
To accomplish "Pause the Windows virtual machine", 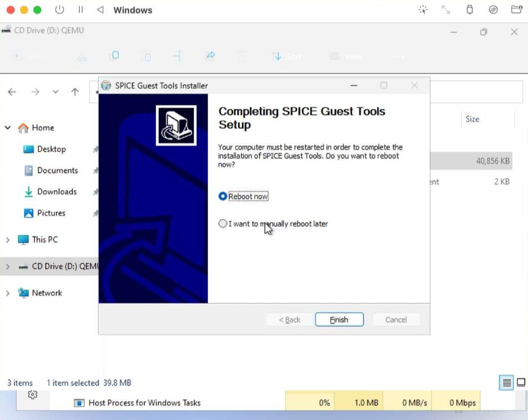I will [81, 10].
